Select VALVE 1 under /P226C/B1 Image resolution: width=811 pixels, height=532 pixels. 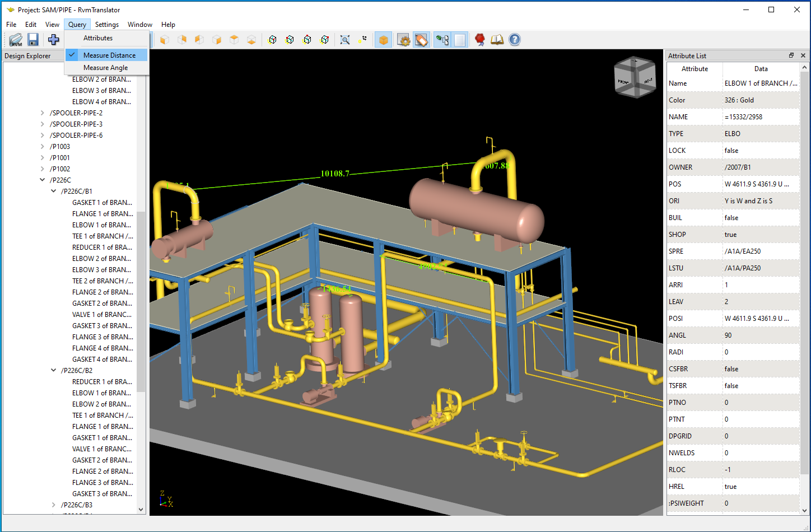[102, 315]
